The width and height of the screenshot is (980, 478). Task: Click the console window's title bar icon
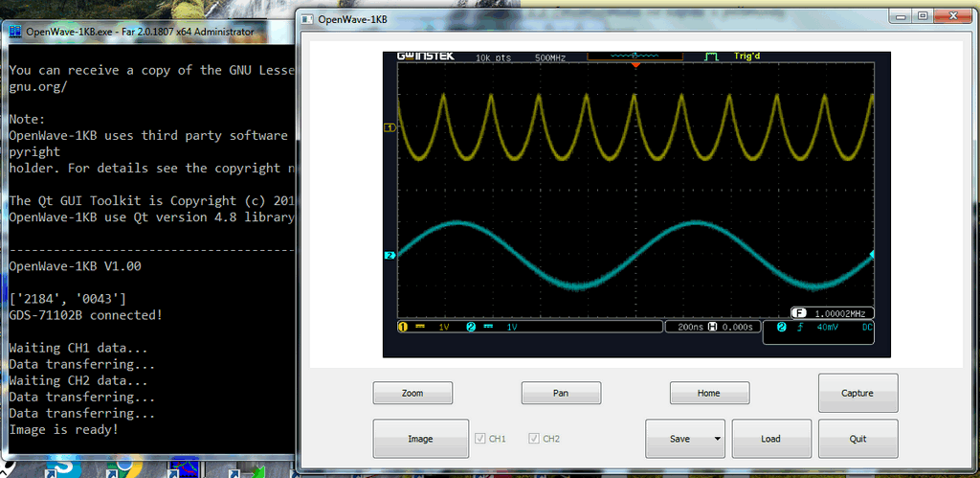[x=14, y=31]
